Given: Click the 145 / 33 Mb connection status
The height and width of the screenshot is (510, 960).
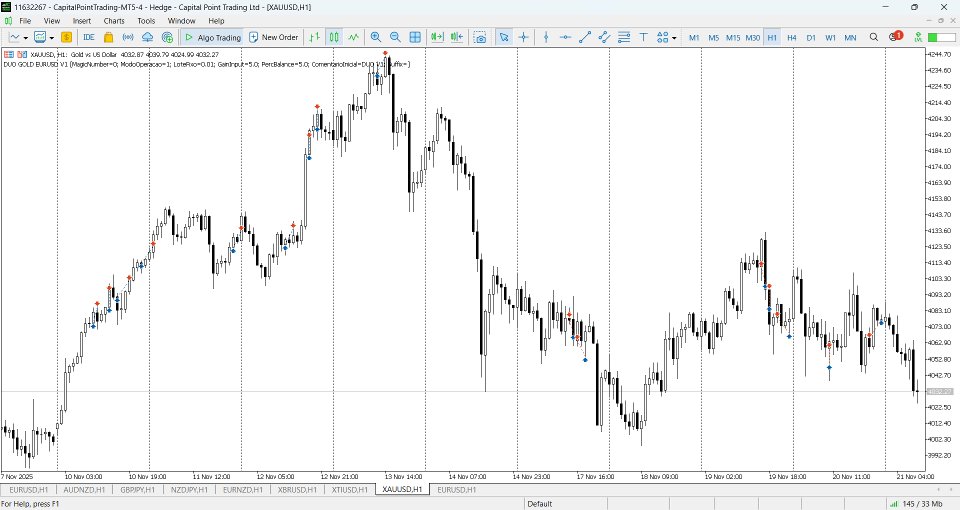Looking at the screenshot, I should pos(917,504).
